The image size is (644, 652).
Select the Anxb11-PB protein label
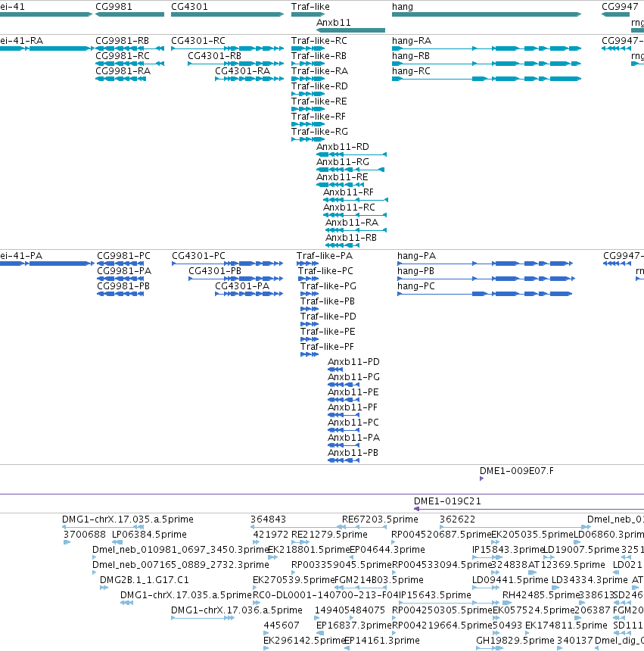(353, 452)
